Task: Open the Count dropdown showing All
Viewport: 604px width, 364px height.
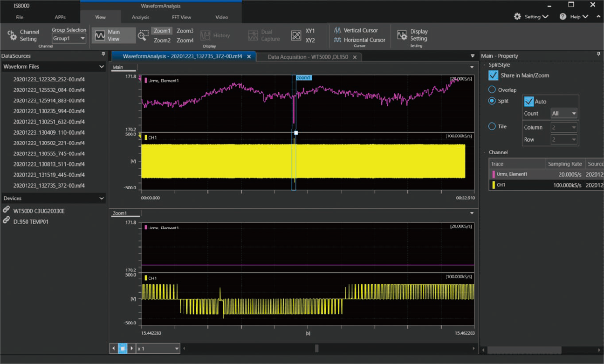Action: 563,113
